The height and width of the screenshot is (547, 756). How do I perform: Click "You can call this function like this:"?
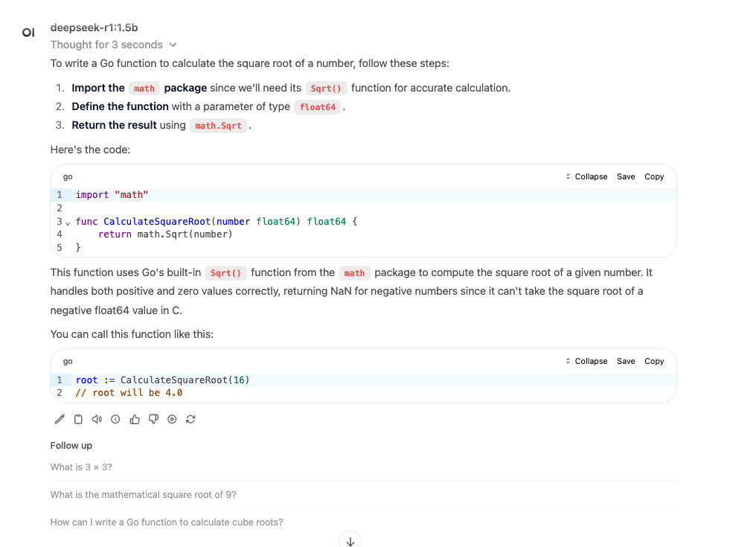(132, 334)
